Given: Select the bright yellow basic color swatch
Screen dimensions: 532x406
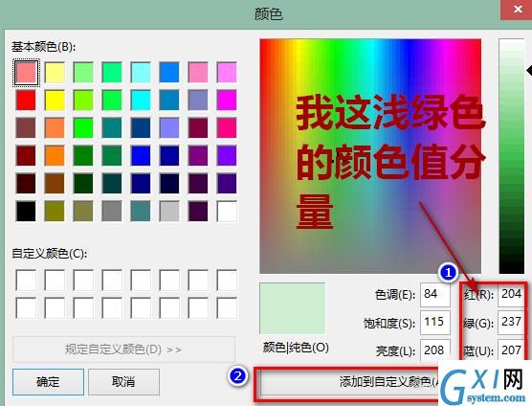Looking at the screenshot, I should pyautogui.click(x=55, y=101).
